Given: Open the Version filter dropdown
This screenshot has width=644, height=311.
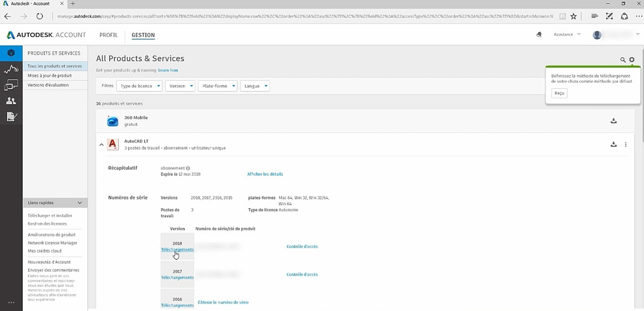Looking at the screenshot, I should pos(180,86).
